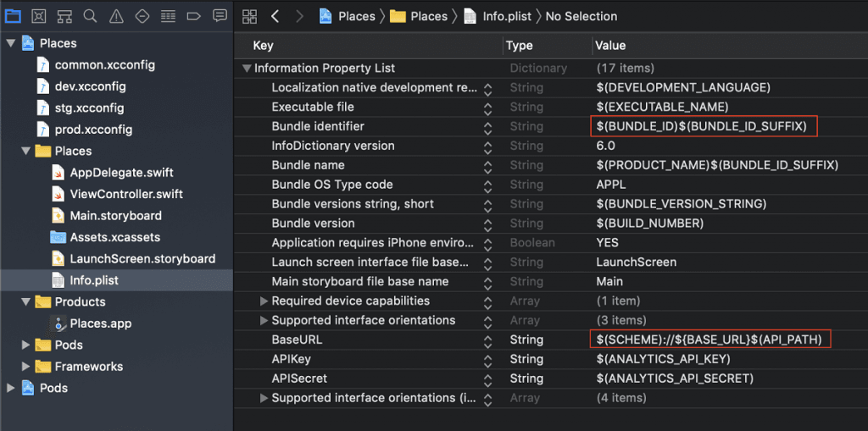The height and width of the screenshot is (431, 868).
Task: Collapse the Places project root triangle
Action: (10, 43)
